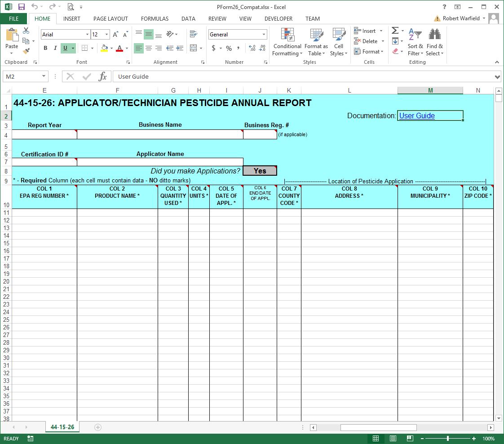The height and width of the screenshot is (444, 504).
Task: Expand the font name dropdown
Action: (x=87, y=35)
